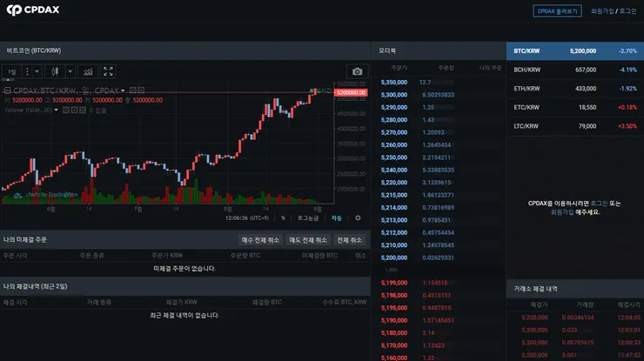Click the 5,200,000 ask price in orderbook
Viewport: 644px width, 361px height.
394,257
